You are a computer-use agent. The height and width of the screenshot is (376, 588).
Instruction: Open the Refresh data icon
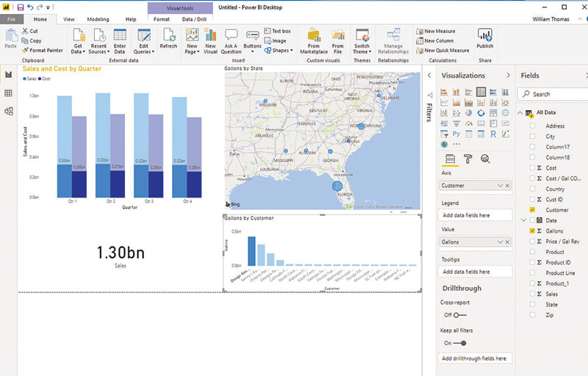pos(168,38)
